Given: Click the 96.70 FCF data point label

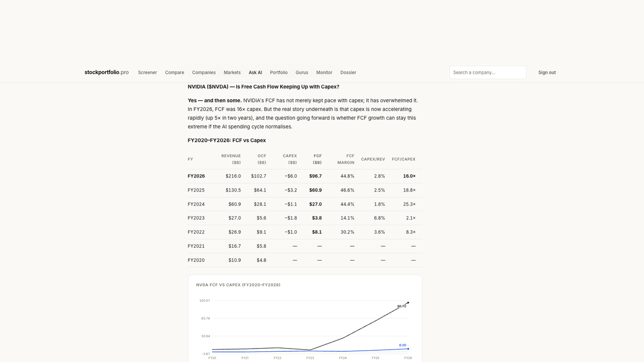Looking at the screenshot, I should pos(401,306).
